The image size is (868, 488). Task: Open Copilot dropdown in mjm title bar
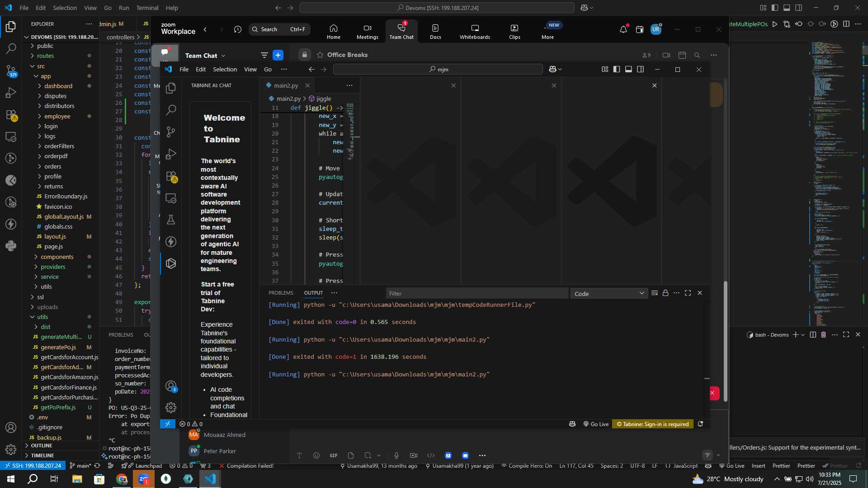pos(555,70)
